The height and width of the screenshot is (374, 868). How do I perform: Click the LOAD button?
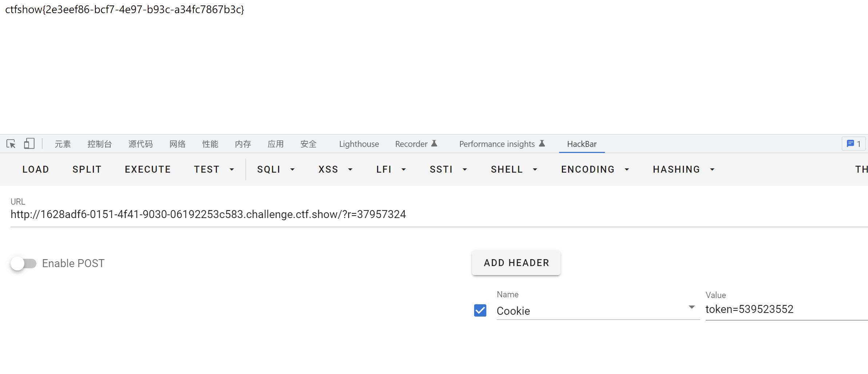(x=36, y=169)
